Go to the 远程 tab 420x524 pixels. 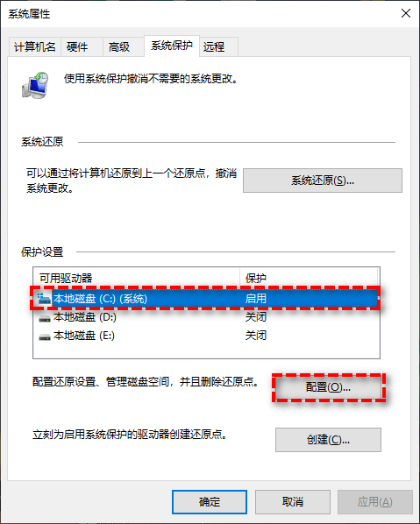click(x=218, y=46)
